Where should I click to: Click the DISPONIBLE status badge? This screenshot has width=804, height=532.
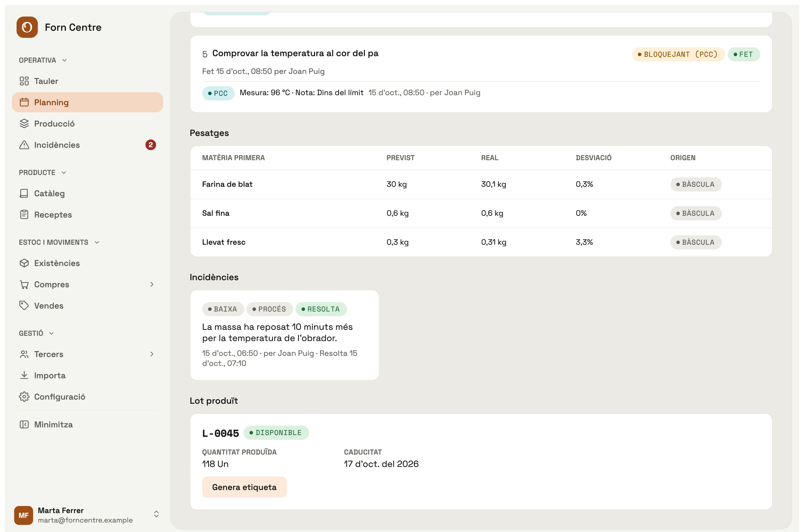(x=276, y=433)
